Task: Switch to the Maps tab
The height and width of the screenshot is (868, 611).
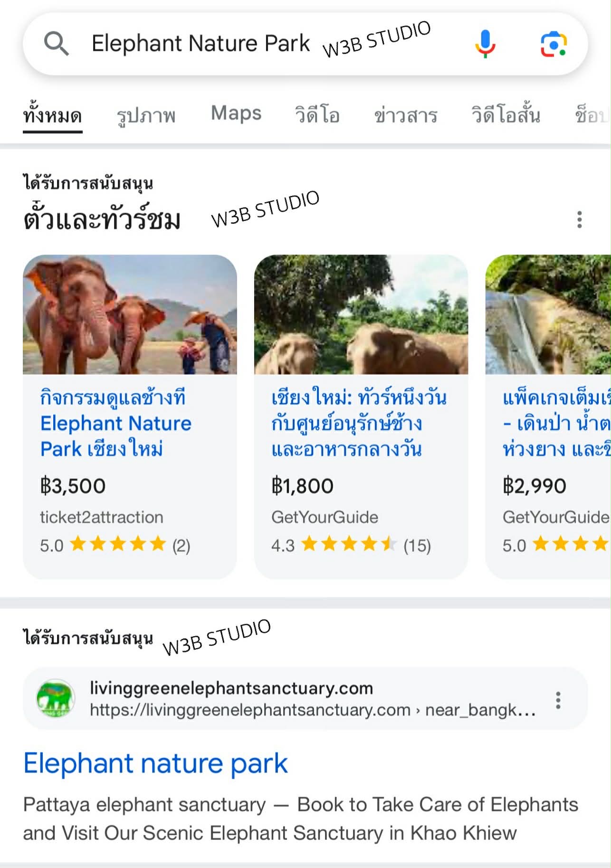Action: click(x=236, y=113)
